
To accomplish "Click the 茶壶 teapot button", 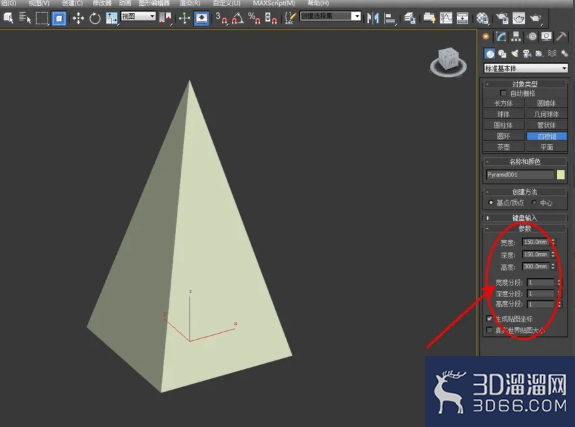I will tap(503, 147).
